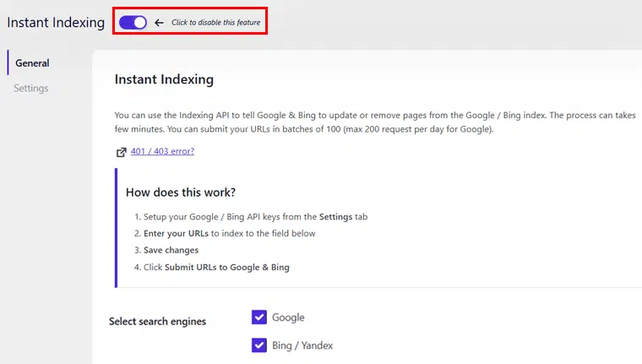Click the Instant Indexing page title
This screenshot has width=642, height=364.
(x=56, y=23)
